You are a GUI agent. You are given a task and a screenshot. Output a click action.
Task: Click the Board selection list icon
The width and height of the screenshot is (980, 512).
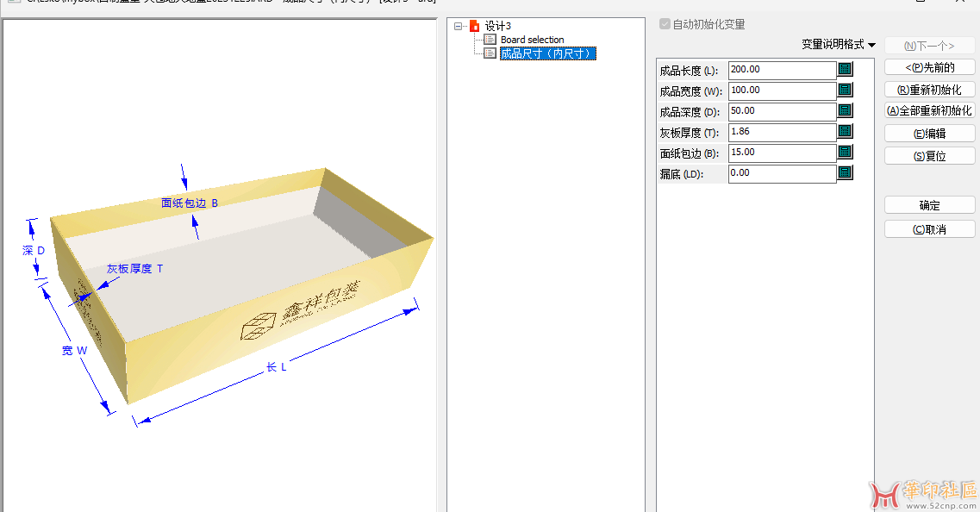(x=490, y=40)
